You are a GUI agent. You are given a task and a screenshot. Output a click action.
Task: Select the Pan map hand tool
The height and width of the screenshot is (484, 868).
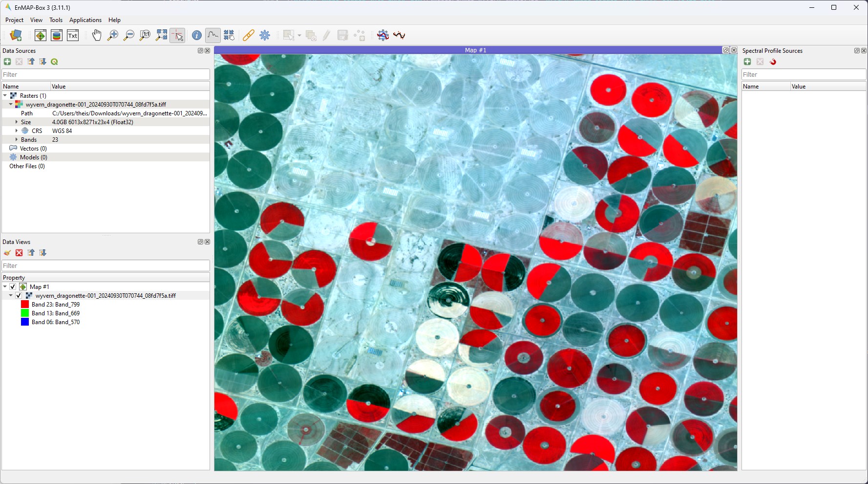97,35
